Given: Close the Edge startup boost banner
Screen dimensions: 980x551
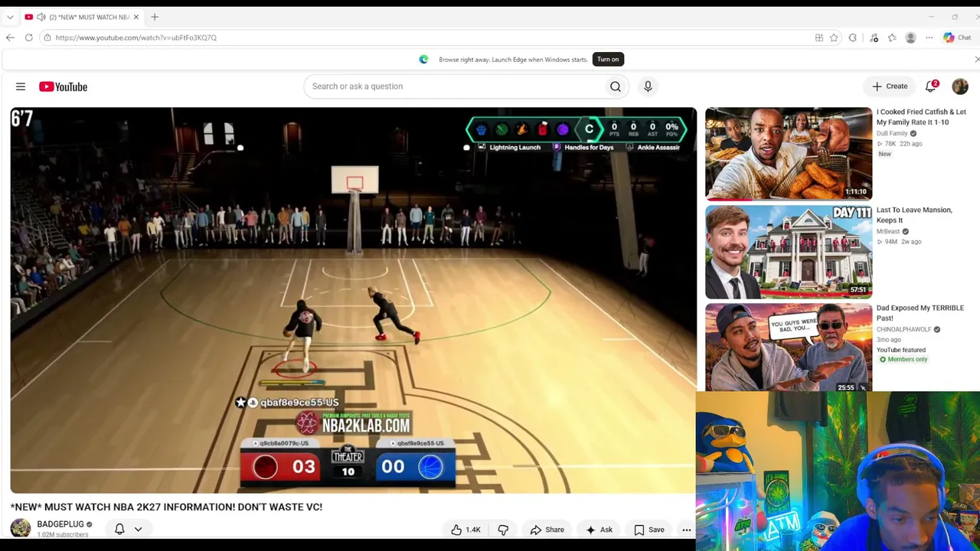Looking at the screenshot, I should (976, 60).
